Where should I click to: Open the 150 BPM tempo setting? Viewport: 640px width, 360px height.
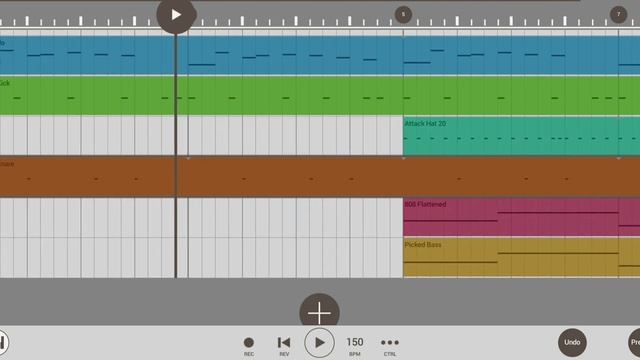point(355,345)
